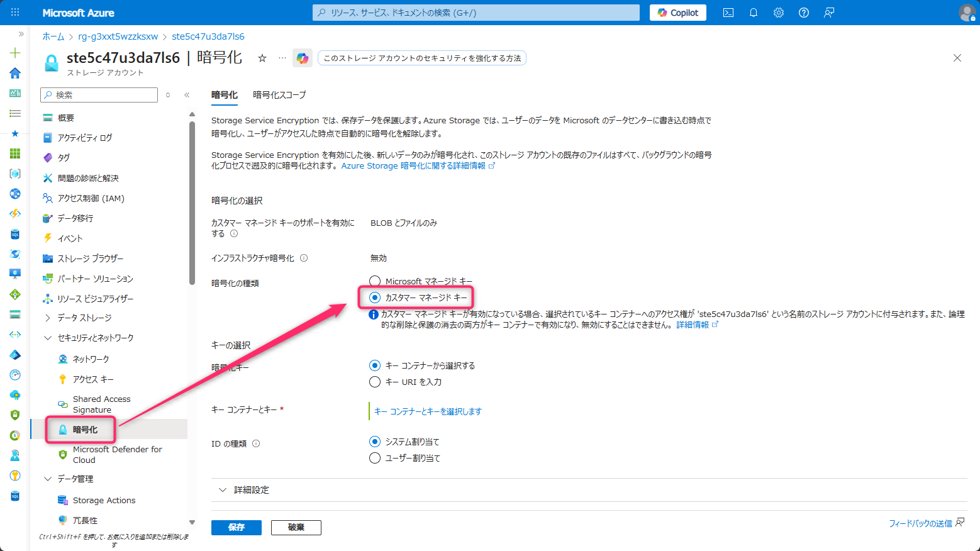980x551 pixels.
Task: Choose キー URI を入力 option
Action: pyautogui.click(x=375, y=381)
